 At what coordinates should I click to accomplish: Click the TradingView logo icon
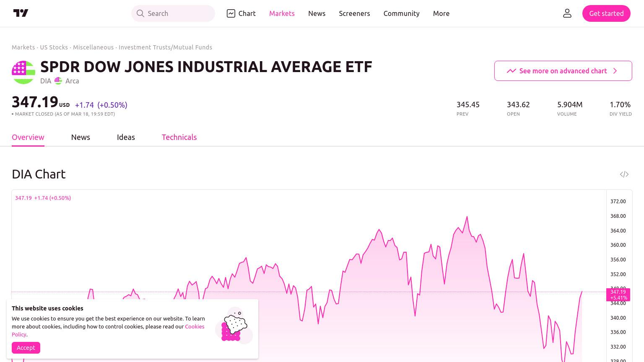tap(21, 13)
